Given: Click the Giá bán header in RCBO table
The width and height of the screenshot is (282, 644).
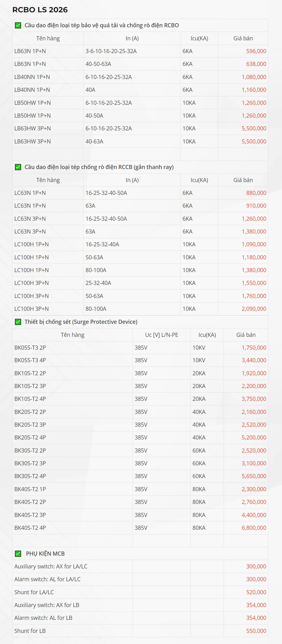Looking at the screenshot, I should click(x=243, y=38).
